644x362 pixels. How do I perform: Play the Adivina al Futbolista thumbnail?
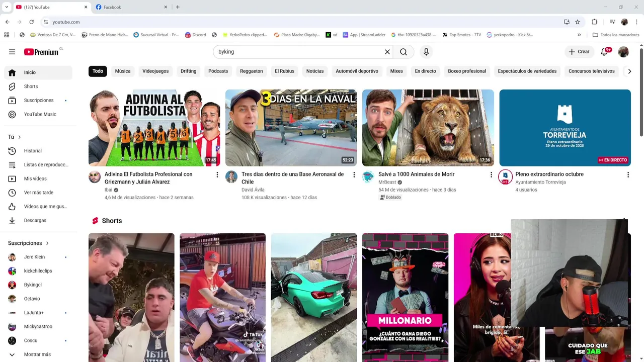154,128
